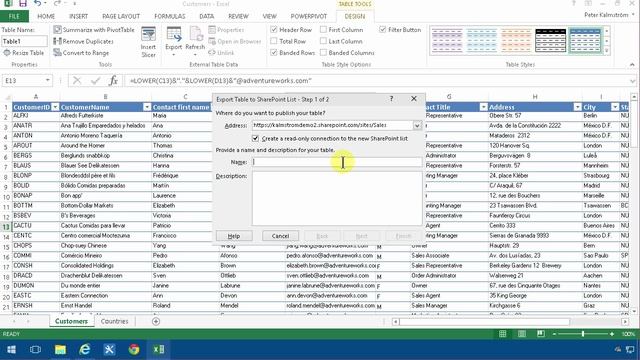Switch to Page Layout view icon
640x360 pixels.
click(x=522, y=334)
